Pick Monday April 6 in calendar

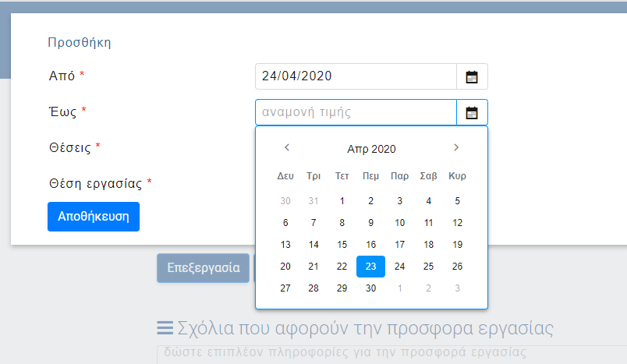coord(285,223)
